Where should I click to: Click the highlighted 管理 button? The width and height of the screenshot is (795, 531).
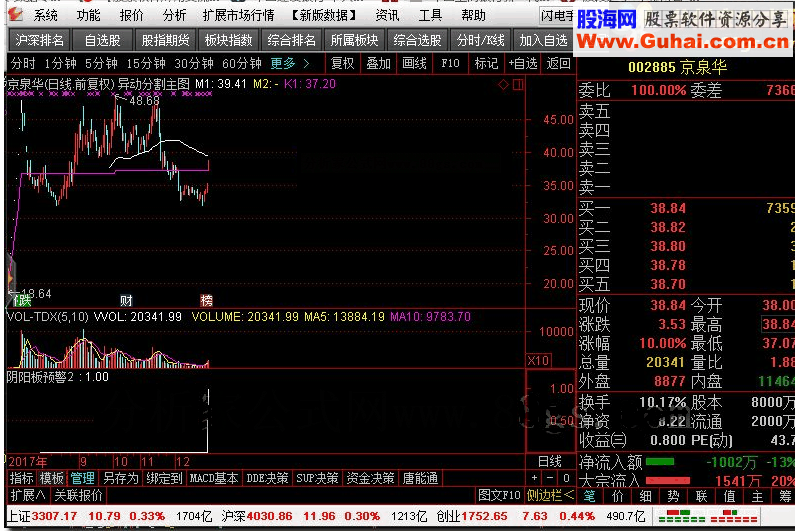pos(82,478)
